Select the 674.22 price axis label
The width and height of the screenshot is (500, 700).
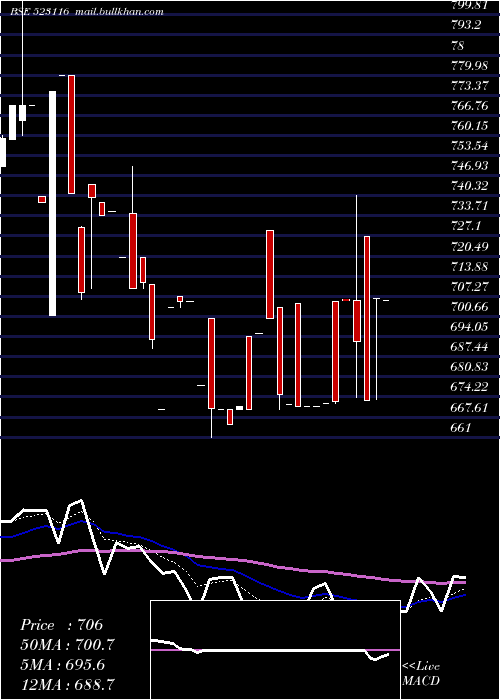pos(469,387)
